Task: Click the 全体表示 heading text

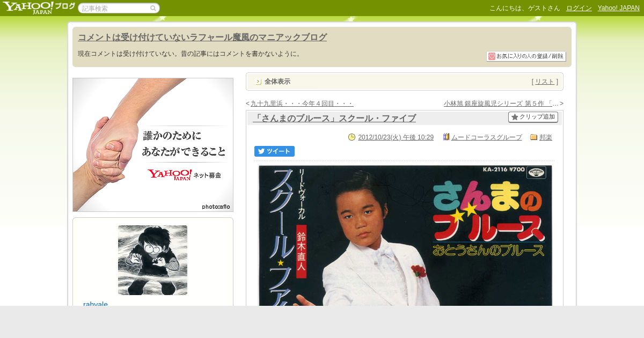Action: coord(277,82)
